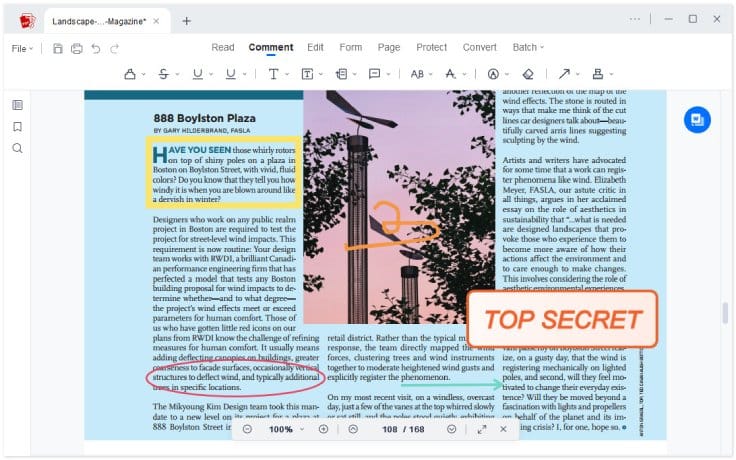Select the Highlight tool

130,74
